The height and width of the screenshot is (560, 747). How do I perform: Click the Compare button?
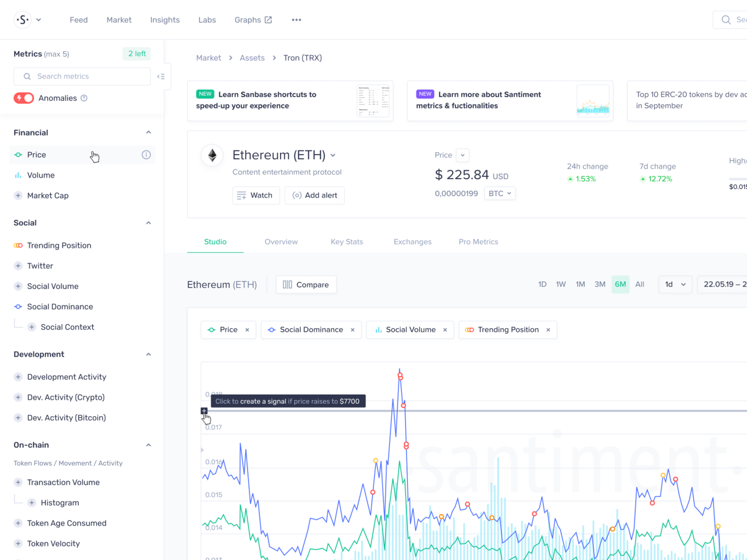pos(306,285)
